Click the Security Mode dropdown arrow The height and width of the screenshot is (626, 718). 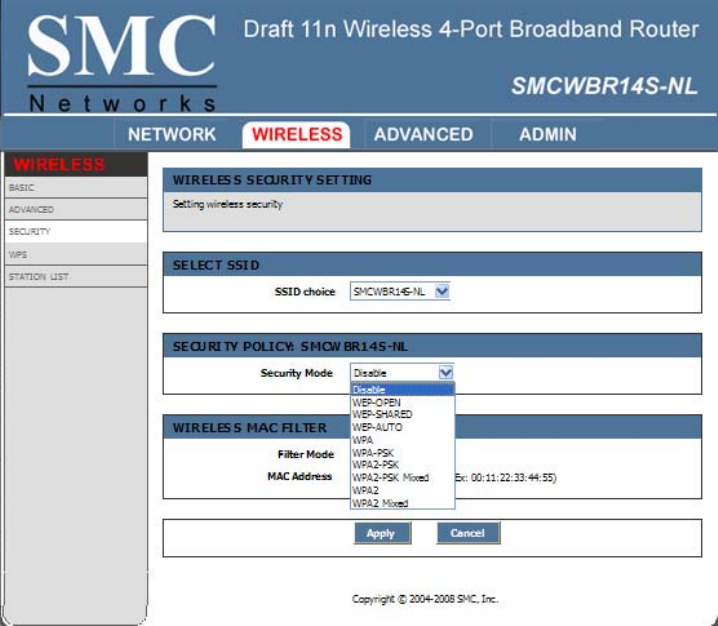pyautogui.click(x=446, y=372)
